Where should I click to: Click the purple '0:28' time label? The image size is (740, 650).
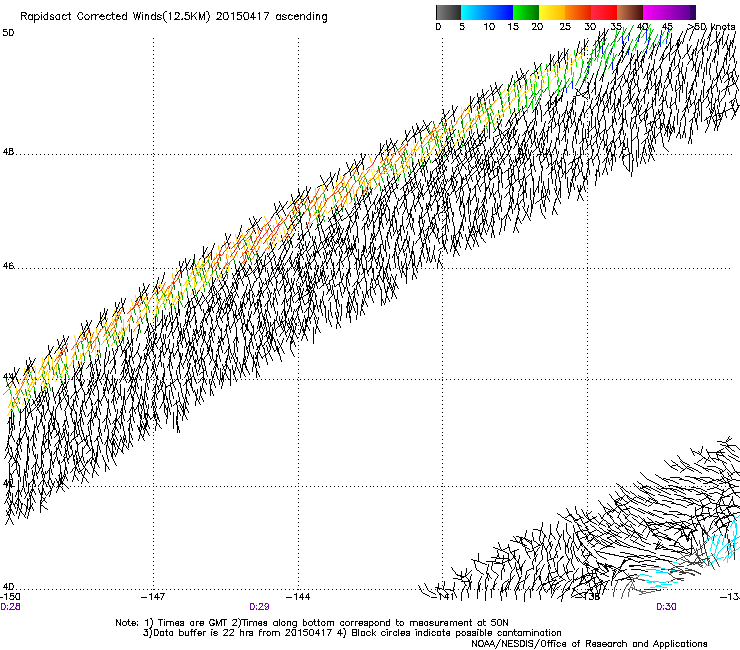click(10, 607)
